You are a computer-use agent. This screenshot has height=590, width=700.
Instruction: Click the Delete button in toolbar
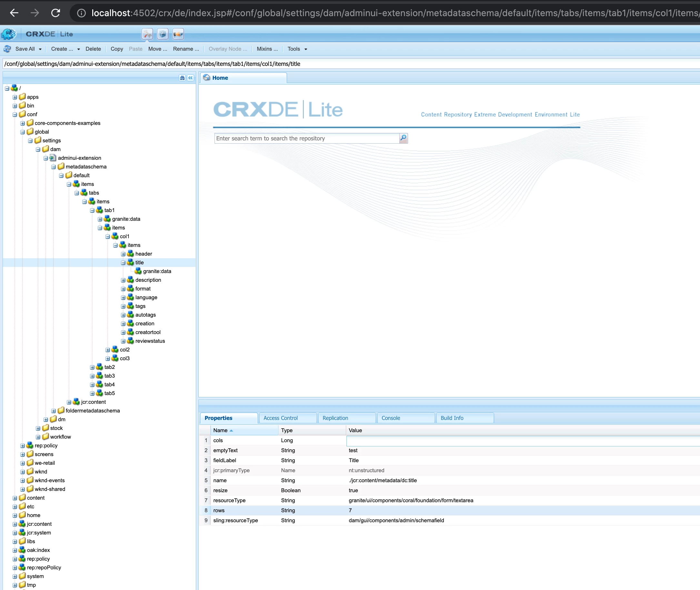coord(93,49)
